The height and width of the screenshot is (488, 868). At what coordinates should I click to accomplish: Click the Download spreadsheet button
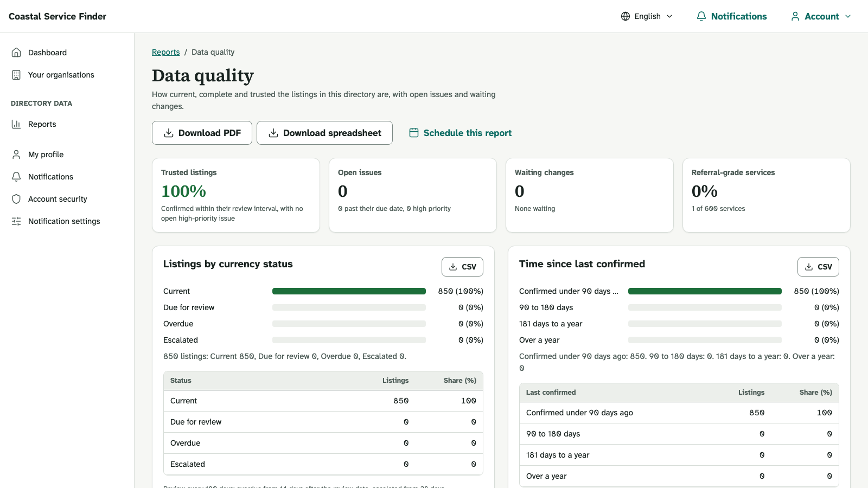(324, 133)
